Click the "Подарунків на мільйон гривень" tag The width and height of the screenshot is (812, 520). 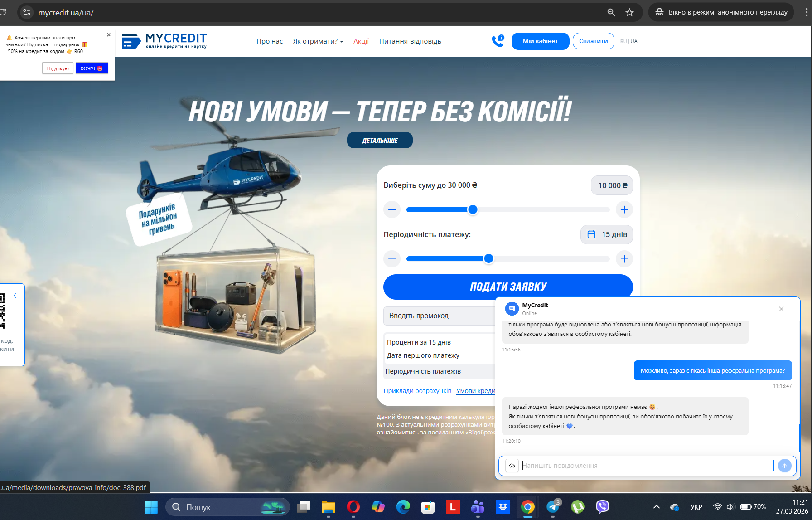(159, 219)
